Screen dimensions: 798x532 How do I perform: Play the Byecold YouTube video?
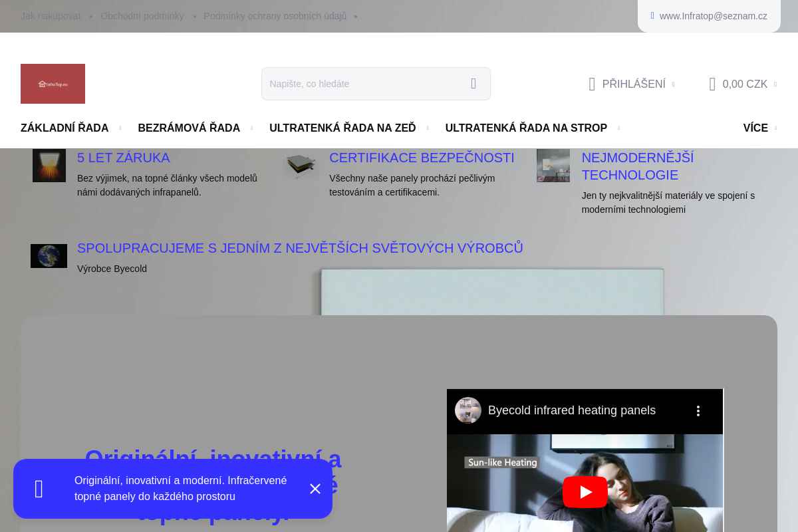tap(585, 492)
